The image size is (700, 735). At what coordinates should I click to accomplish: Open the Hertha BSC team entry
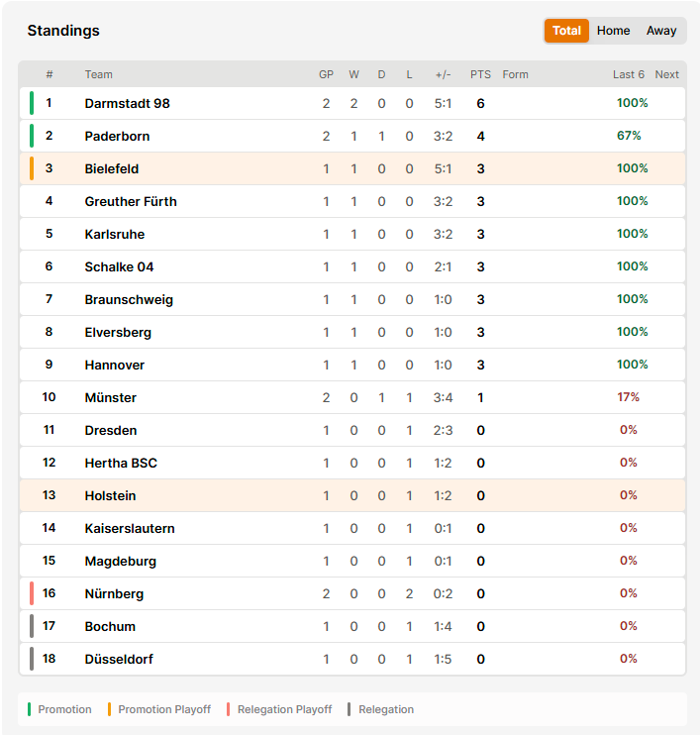[x=121, y=464]
